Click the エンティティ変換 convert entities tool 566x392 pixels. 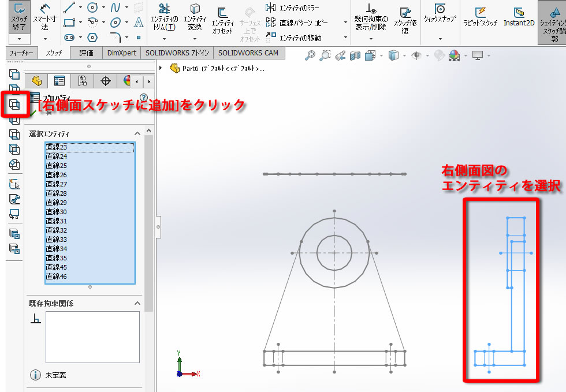pyautogui.click(x=195, y=17)
